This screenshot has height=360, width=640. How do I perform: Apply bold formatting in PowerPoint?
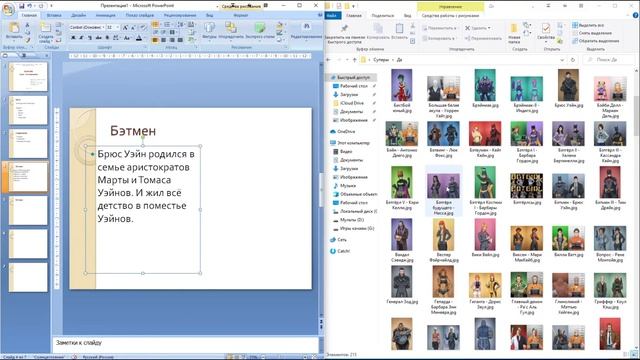tap(73, 38)
